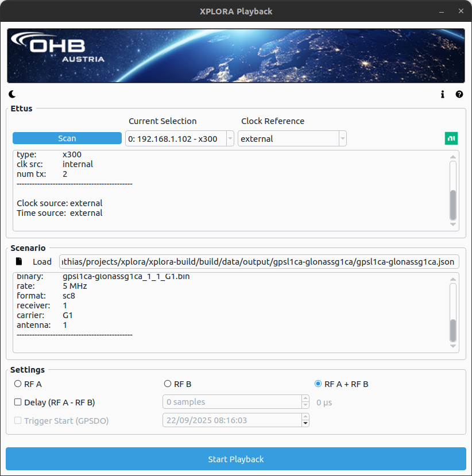Minimize the XPLORA Playback window
This screenshot has height=476, width=472.
(441, 11)
